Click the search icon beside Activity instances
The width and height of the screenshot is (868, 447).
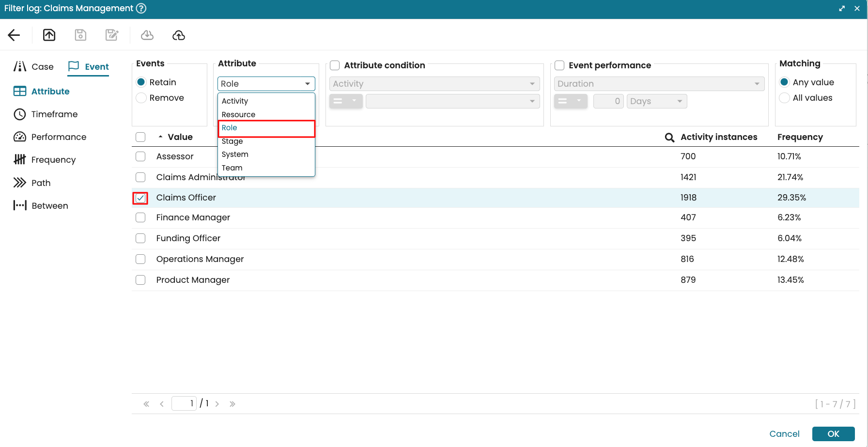tap(669, 138)
